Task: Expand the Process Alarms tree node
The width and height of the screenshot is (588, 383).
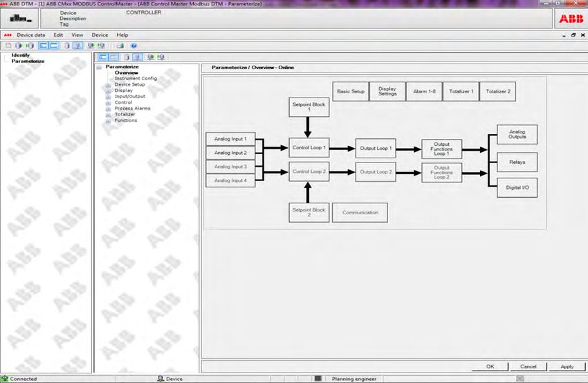Action: pos(108,109)
